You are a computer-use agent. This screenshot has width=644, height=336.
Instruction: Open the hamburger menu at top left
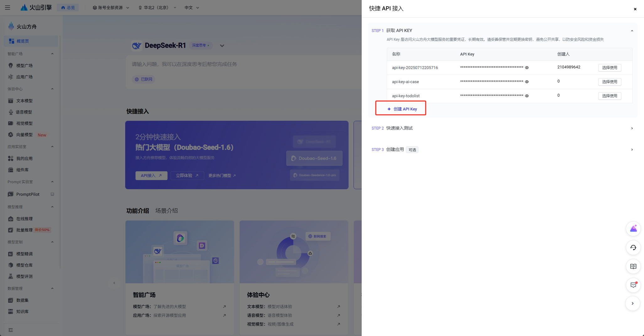8,8
